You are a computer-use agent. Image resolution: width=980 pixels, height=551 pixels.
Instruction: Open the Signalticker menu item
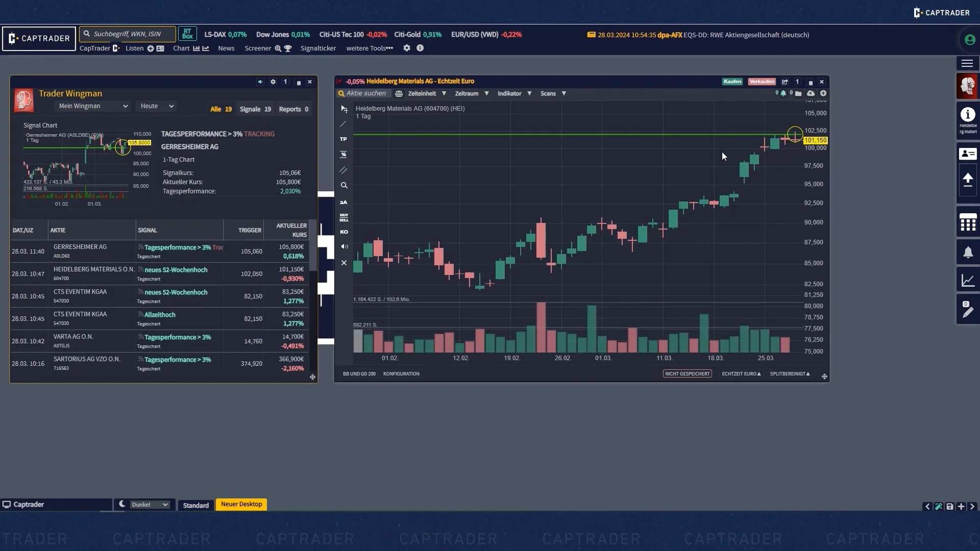pyautogui.click(x=318, y=48)
